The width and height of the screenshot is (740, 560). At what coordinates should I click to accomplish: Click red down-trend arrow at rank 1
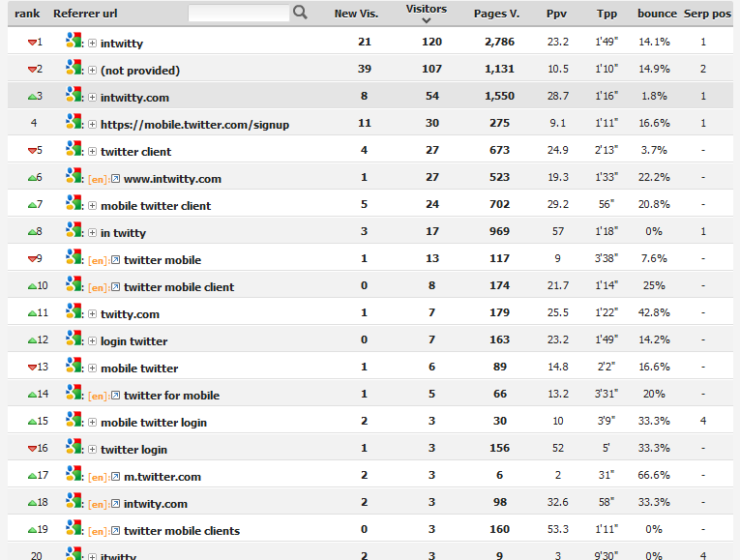(x=32, y=43)
